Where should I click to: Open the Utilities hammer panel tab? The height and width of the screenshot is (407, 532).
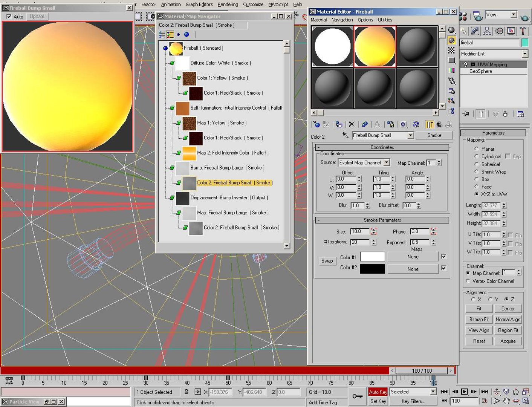523,31
